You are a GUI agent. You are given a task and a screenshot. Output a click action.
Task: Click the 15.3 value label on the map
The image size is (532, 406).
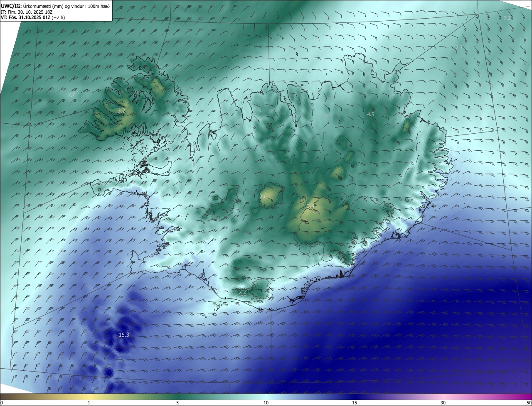pos(124,335)
